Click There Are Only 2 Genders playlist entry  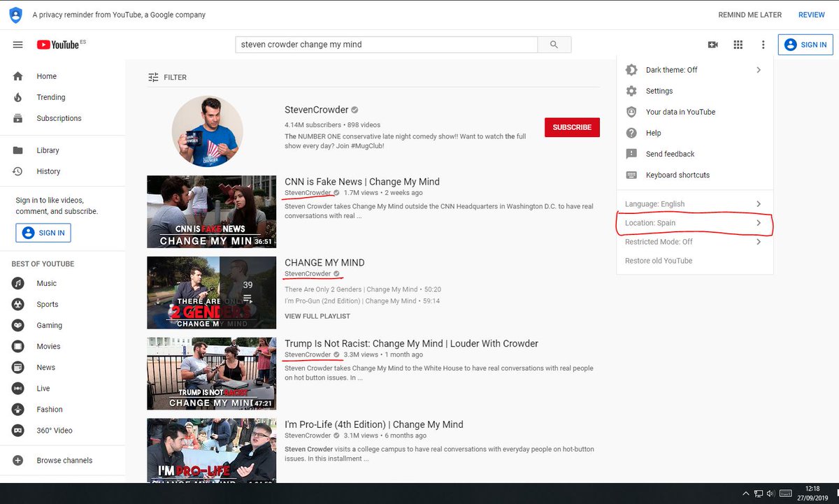click(x=363, y=289)
